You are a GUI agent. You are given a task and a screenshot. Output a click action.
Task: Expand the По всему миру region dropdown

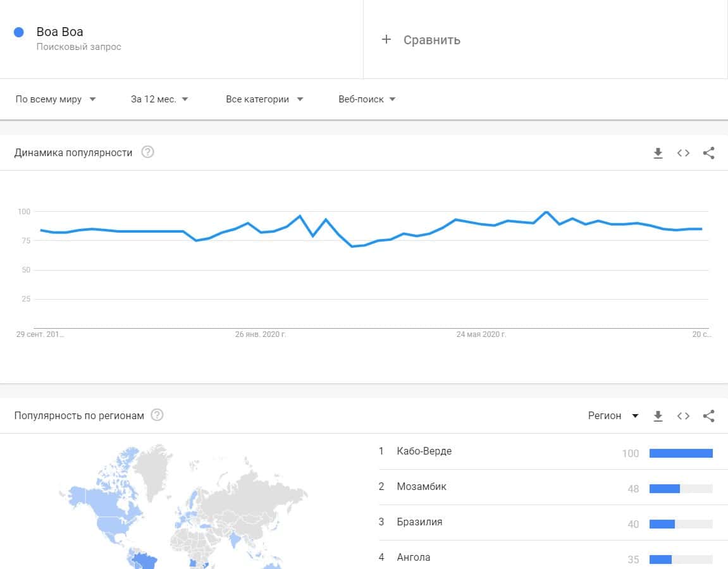tap(56, 99)
